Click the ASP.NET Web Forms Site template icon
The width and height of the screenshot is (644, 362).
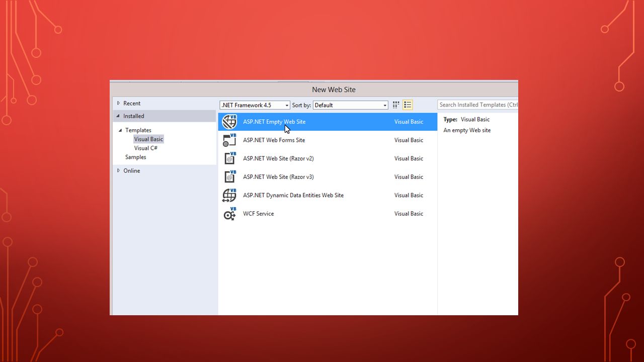pos(229,140)
